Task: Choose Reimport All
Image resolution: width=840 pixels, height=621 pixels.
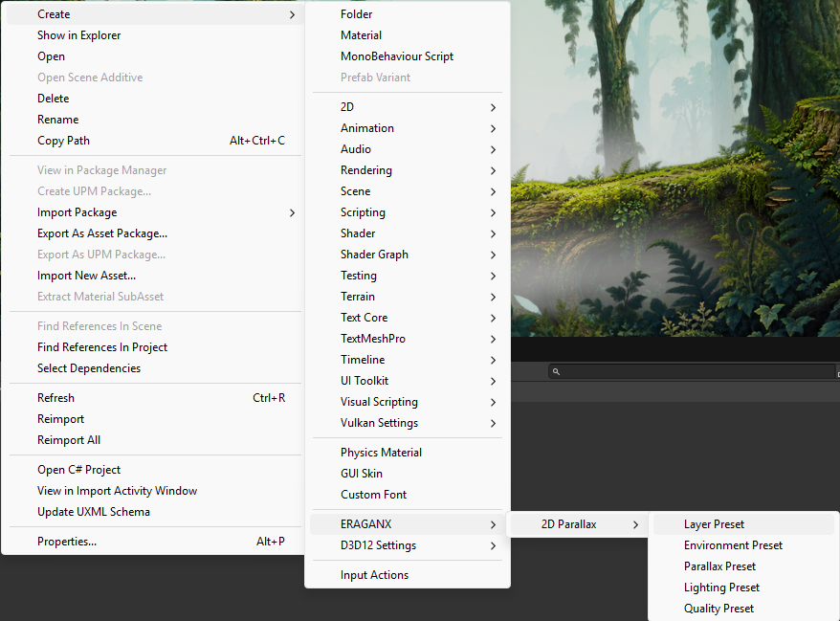Action: pos(155,440)
